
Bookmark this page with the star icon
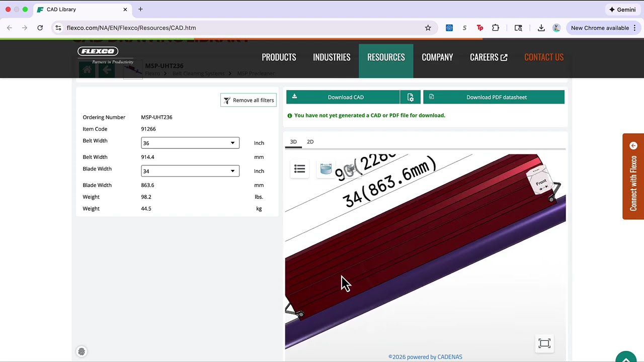(428, 28)
